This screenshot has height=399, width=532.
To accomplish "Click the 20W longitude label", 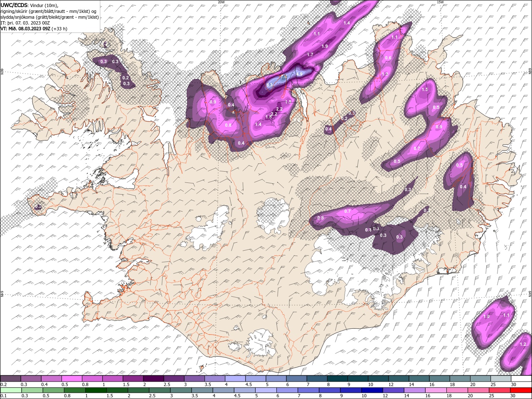I will (221, 2).
